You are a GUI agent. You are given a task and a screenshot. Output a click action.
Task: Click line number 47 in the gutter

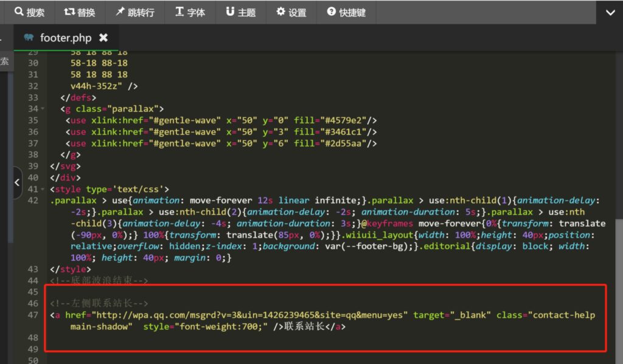tap(32, 315)
